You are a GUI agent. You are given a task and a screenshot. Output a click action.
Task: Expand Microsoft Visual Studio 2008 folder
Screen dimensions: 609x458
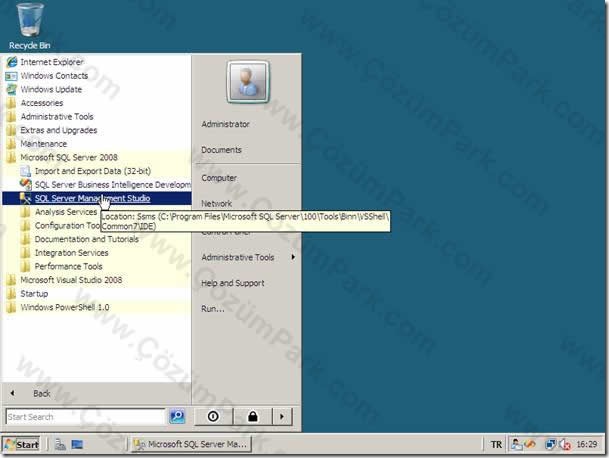pyautogui.click(x=71, y=280)
